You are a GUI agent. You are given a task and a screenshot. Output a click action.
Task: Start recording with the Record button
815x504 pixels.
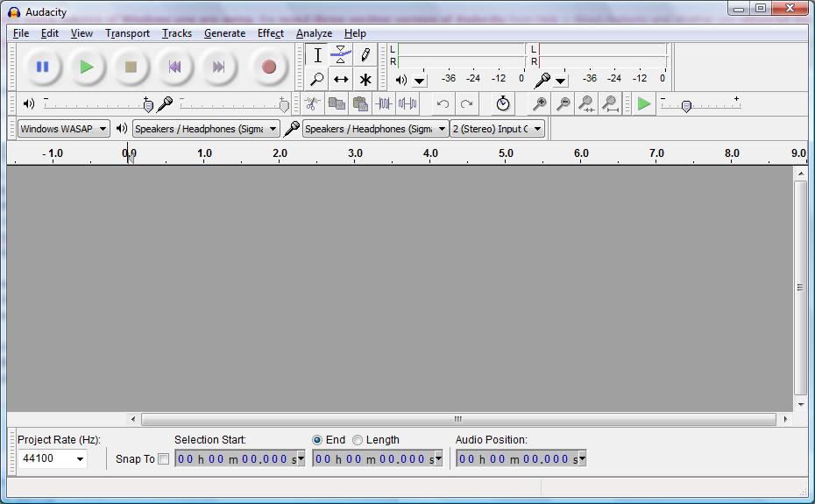tap(269, 67)
